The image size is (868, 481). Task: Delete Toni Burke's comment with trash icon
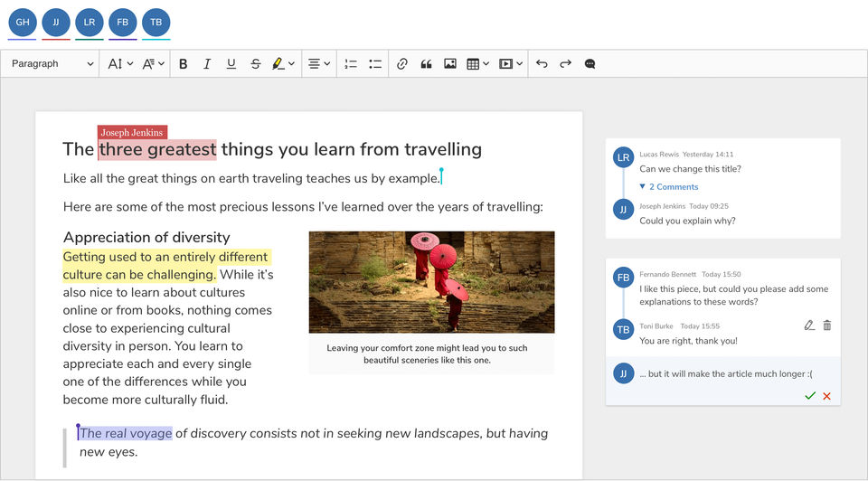point(826,325)
